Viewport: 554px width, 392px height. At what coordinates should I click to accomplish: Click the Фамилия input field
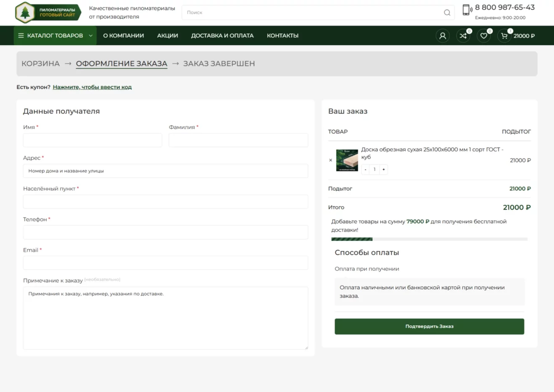(x=238, y=140)
